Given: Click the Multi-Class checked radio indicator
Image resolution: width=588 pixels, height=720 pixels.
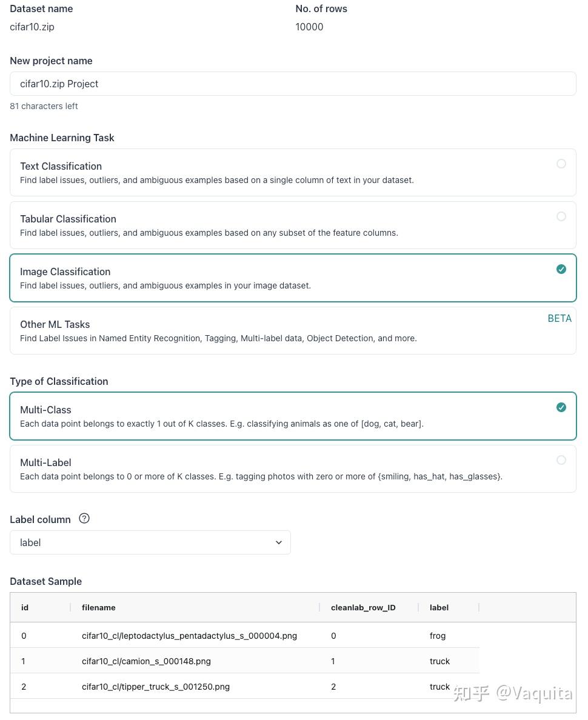Looking at the screenshot, I should tap(561, 407).
